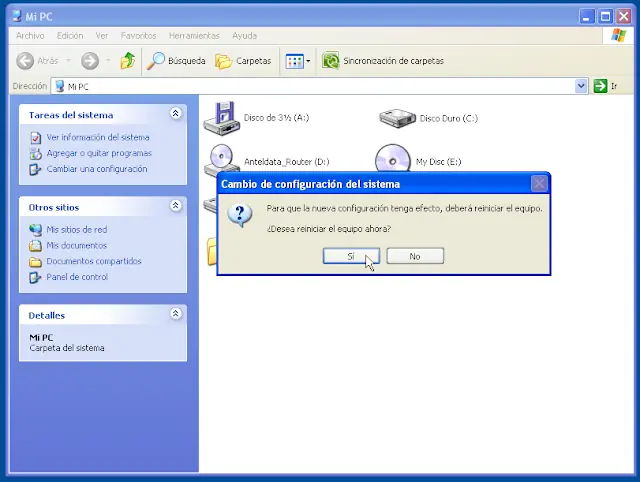
Task: Minimize the Mi PC window
Action: click(x=587, y=16)
